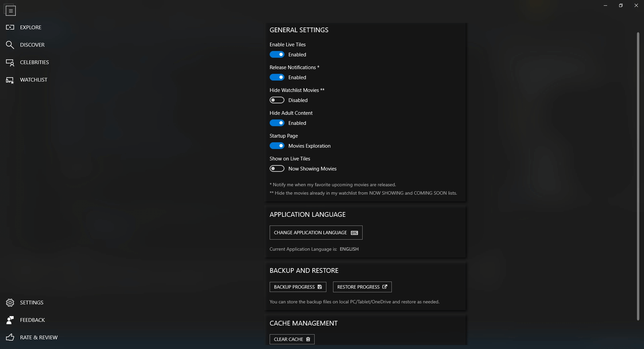Enable the Hide Watchlist Movies toggle
Viewport: 644px width, 349px height.
coord(277,100)
